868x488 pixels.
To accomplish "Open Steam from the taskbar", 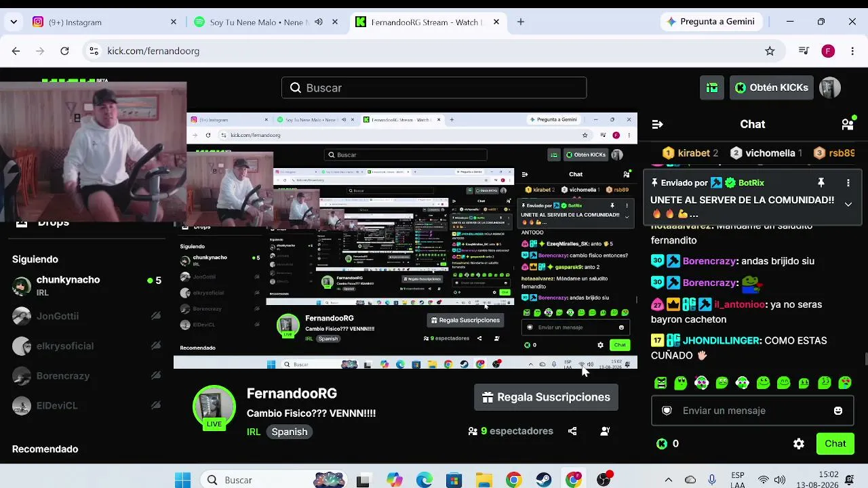I will pyautogui.click(x=544, y=480).
